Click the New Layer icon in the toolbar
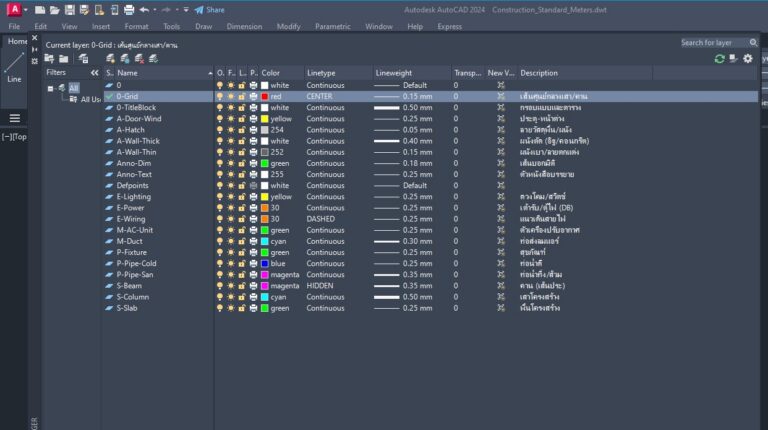 (111, 58)
